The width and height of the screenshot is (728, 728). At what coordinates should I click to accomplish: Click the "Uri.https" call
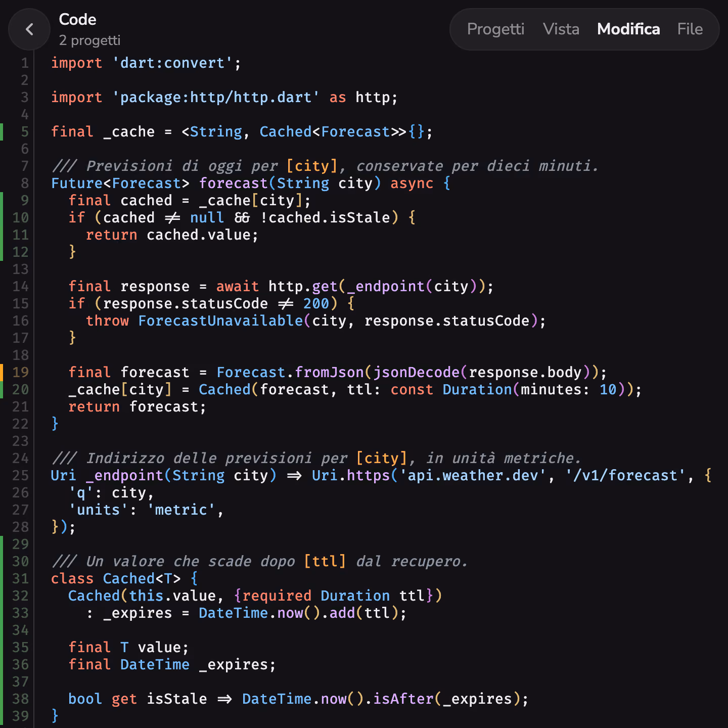(351, 476)
